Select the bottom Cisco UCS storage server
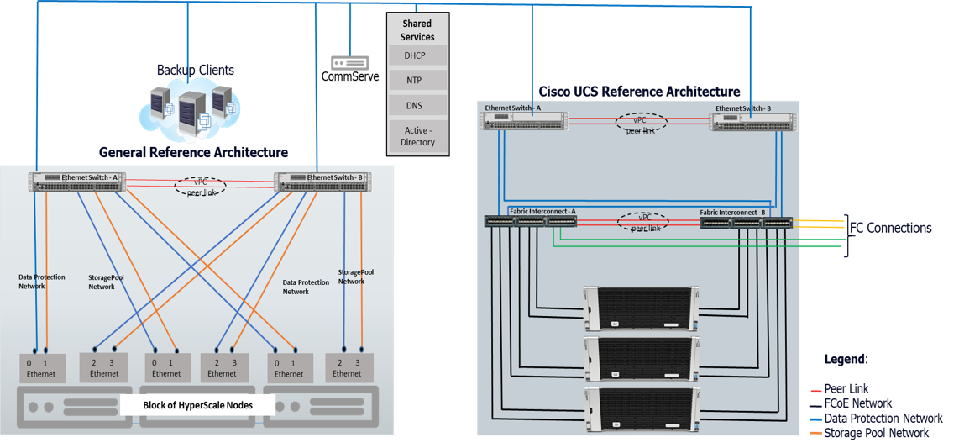The image size is (980, 448). point(642,409)
